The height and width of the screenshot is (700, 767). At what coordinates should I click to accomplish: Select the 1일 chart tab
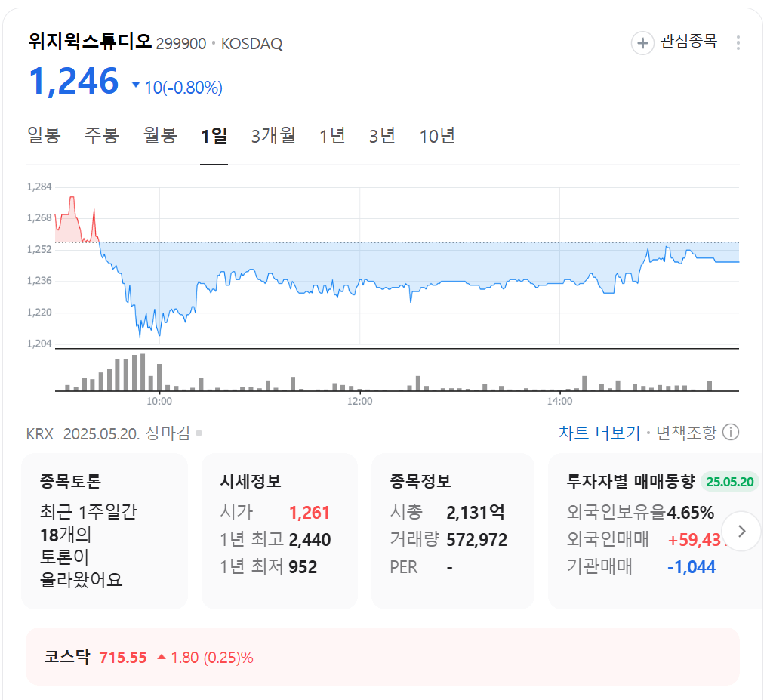tap(214, 135)
